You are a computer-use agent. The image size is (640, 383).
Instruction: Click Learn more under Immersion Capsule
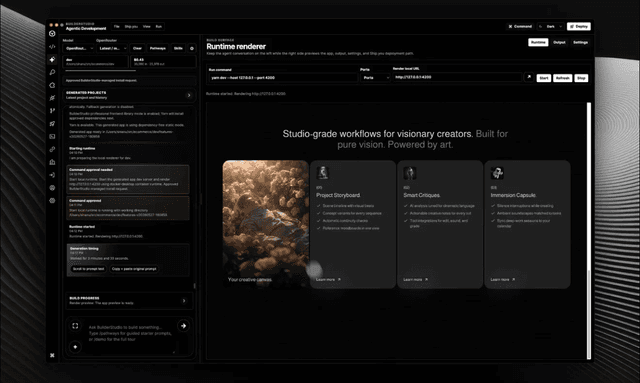(502, 279)
